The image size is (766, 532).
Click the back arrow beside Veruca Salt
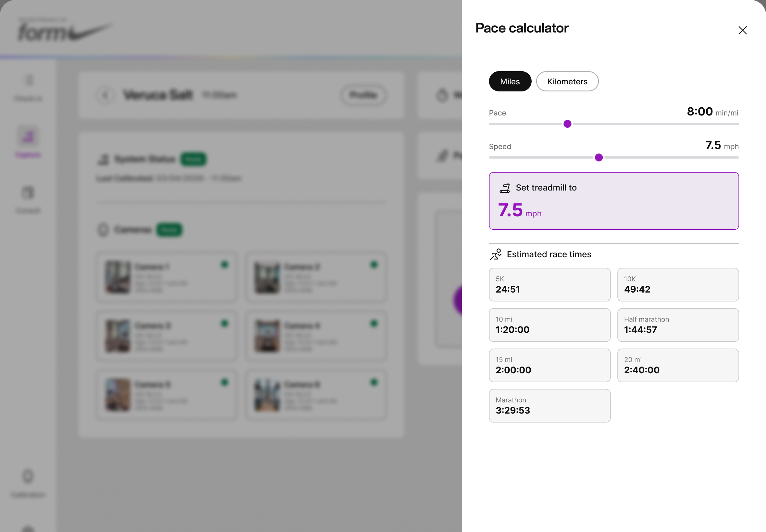(105, 95)
